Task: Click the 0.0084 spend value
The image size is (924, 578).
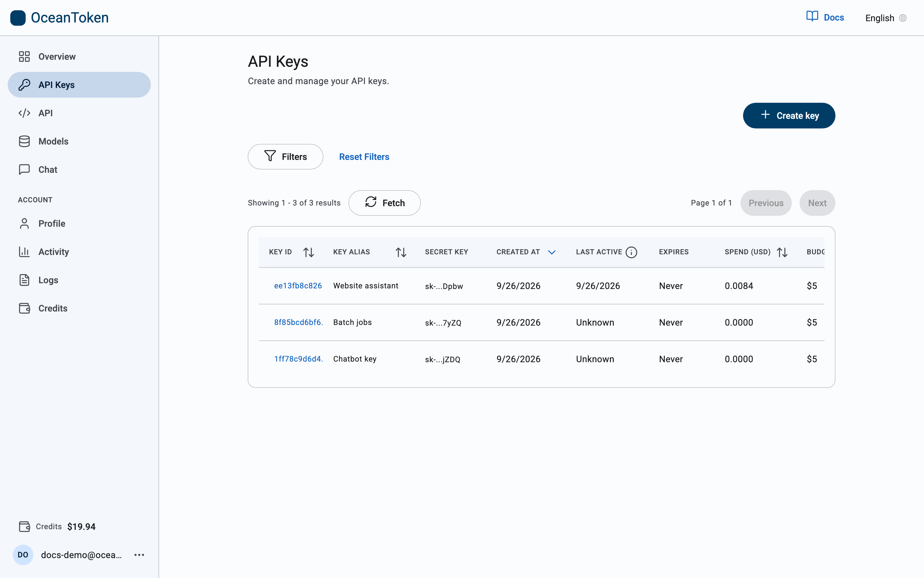Action: 739,285
